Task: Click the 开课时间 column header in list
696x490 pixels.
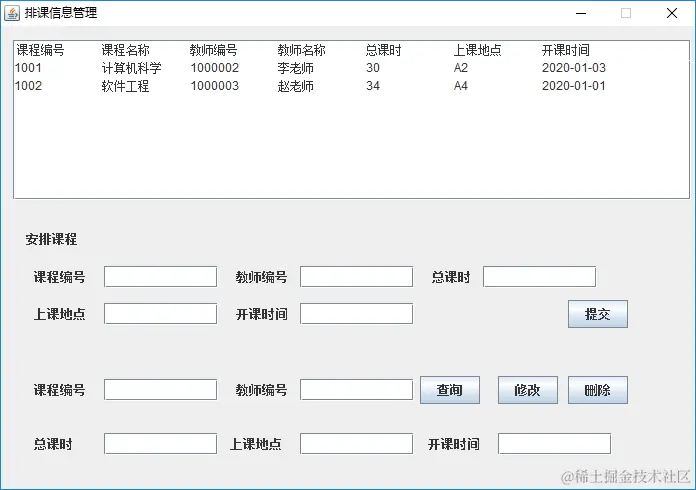Action: click(566, 50)
